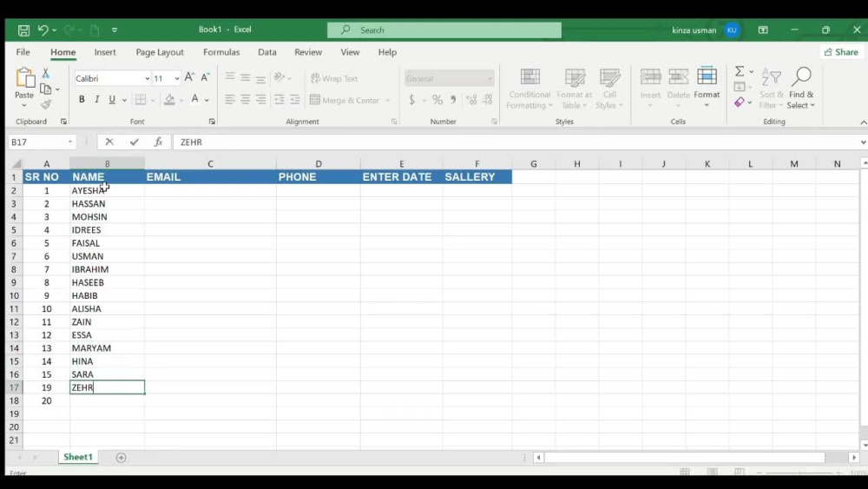Image resolution: width=868 pixels, height=489 pixels.
Task: Switch to the Insert tab
Action: (x=105, y=52)
